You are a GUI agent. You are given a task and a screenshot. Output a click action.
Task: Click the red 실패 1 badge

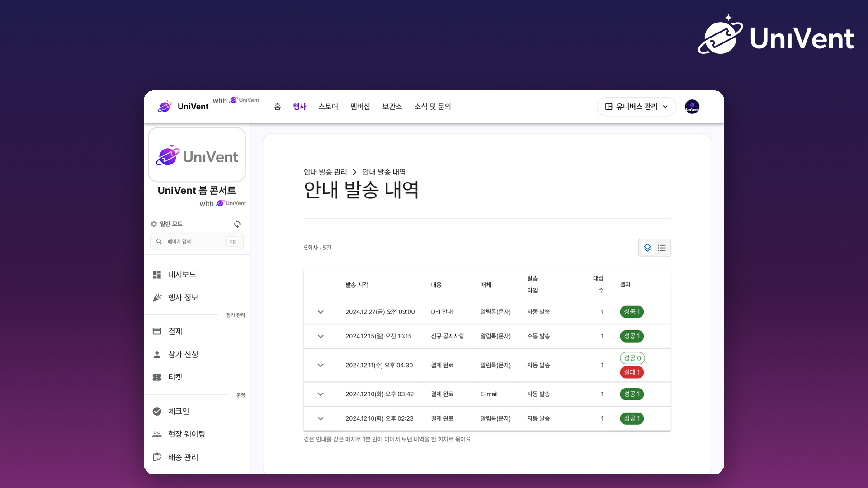632,372
